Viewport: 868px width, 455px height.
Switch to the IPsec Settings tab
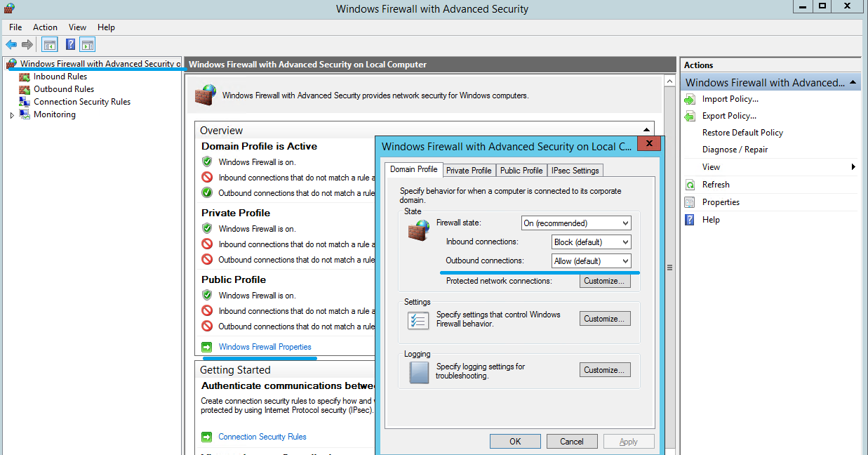(575, 171)
